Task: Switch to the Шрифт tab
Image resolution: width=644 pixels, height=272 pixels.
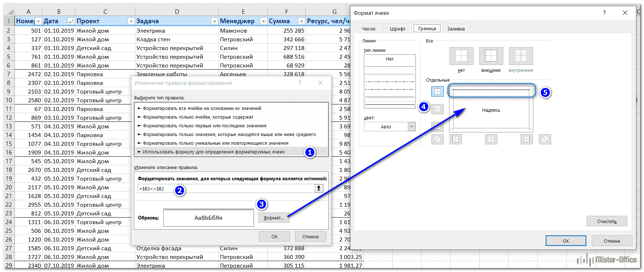Action: click(x=397, y=29)
